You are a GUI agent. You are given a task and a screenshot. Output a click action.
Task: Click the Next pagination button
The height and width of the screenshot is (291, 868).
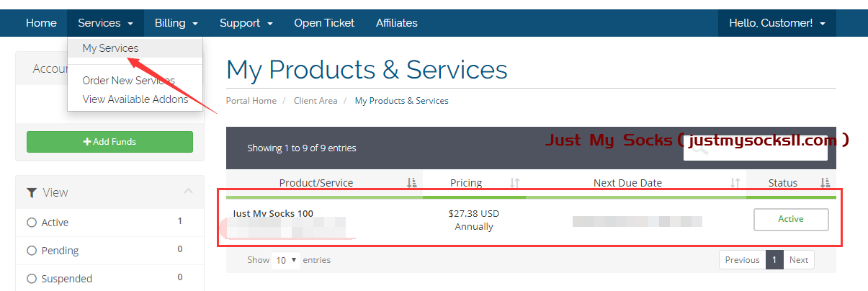click(x=798, y=260)
